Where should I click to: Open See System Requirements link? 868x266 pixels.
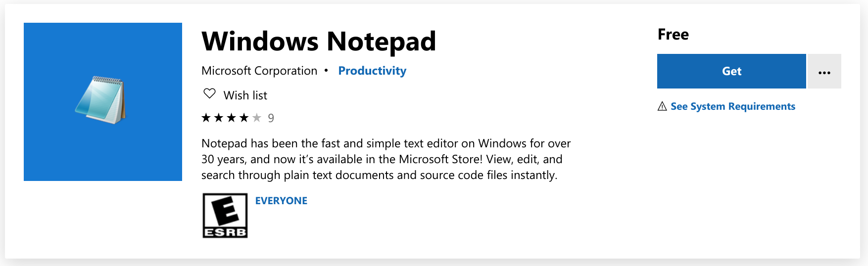[732, 106]
